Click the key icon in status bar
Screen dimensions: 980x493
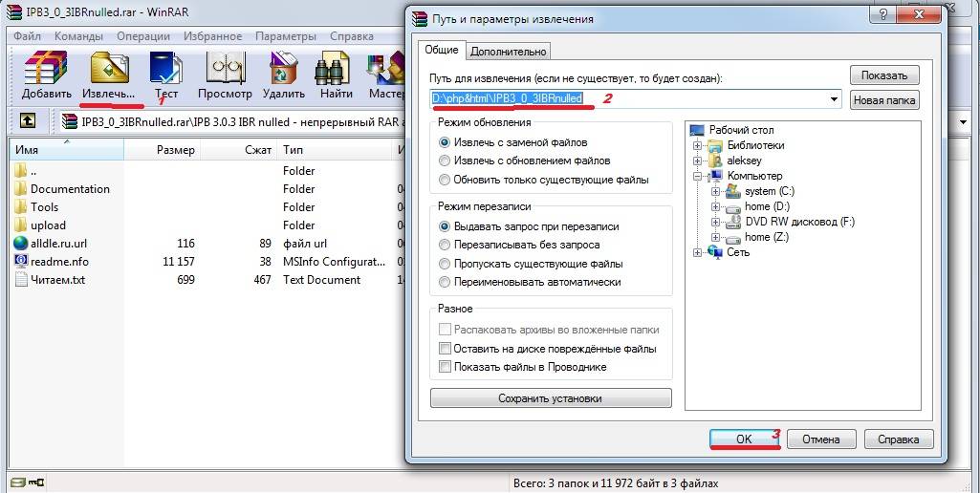[x=37, y=482]
